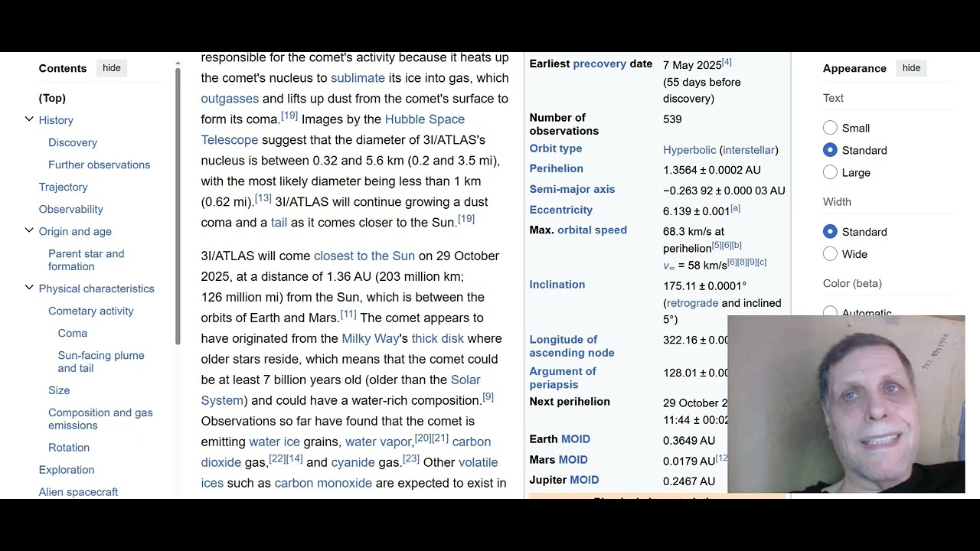Open volatile ices link
Screen dimensions: 980x551
tap(350, 473)
